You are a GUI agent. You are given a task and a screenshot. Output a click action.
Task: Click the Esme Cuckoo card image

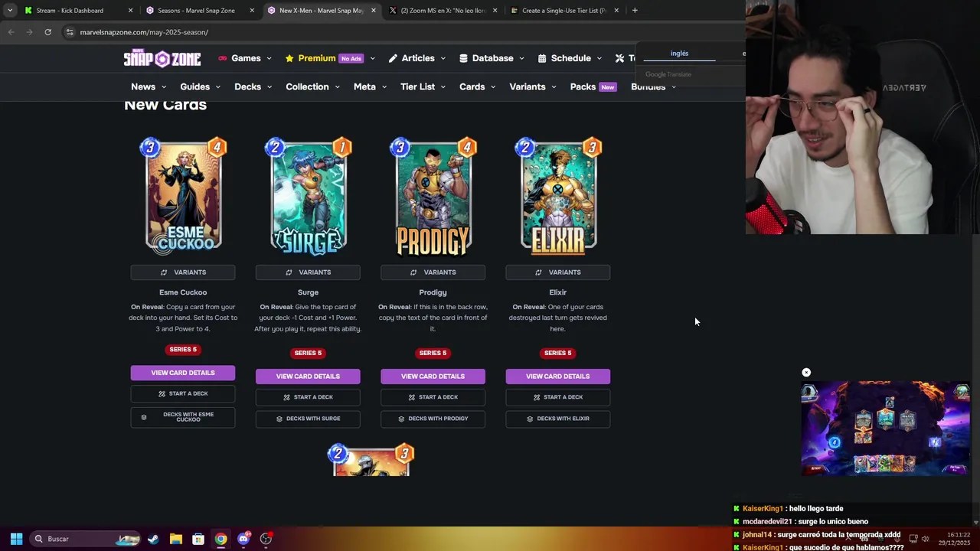tap(183, 196)
